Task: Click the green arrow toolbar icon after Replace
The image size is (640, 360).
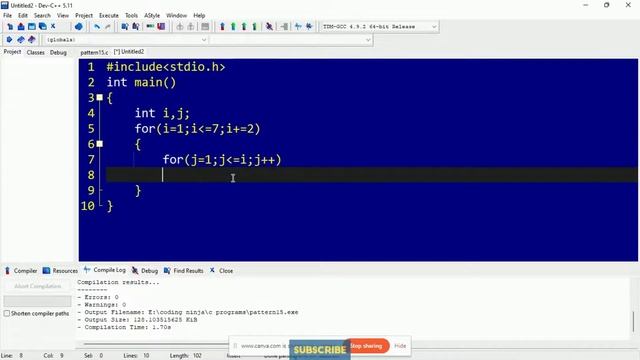Action: pyautogui.click(x=150, y=27)
